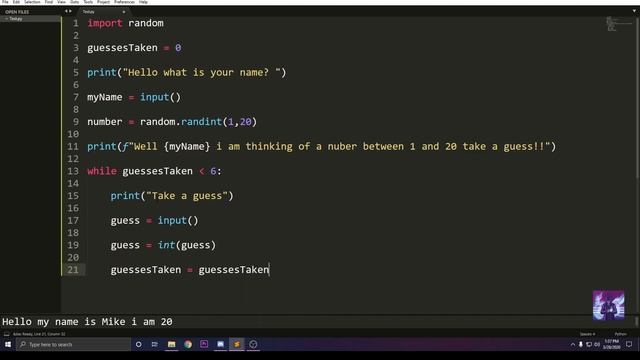Open Cortana from the taskbar
640x360 pixels.
point(138,344)
